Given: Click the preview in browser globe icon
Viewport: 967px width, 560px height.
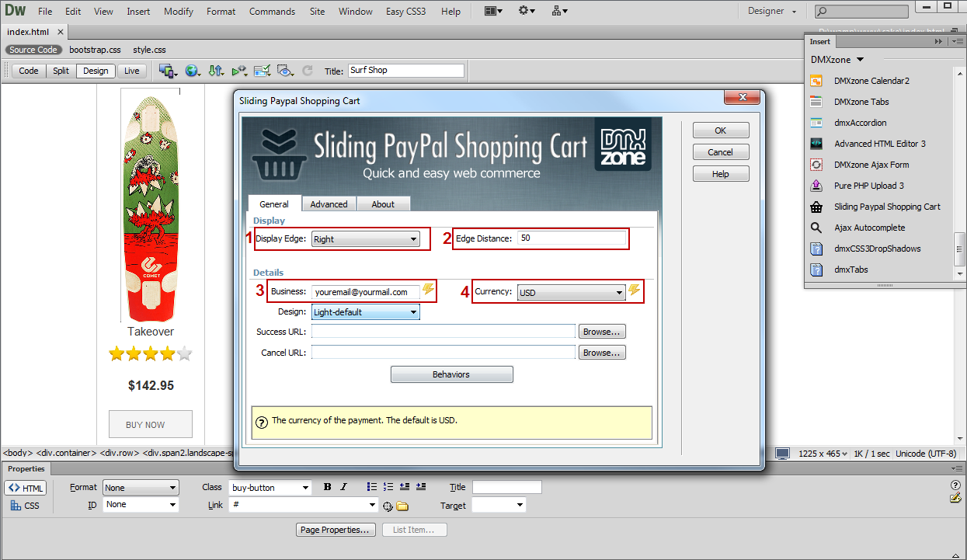Looking at the screenshot, I should (193, 71).
